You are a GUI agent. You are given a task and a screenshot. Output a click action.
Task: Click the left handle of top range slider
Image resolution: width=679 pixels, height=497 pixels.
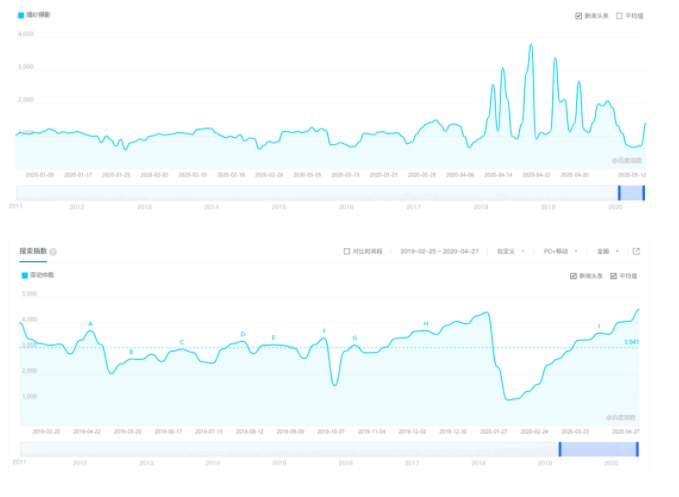pyautogui.click(x=619, y=193)
